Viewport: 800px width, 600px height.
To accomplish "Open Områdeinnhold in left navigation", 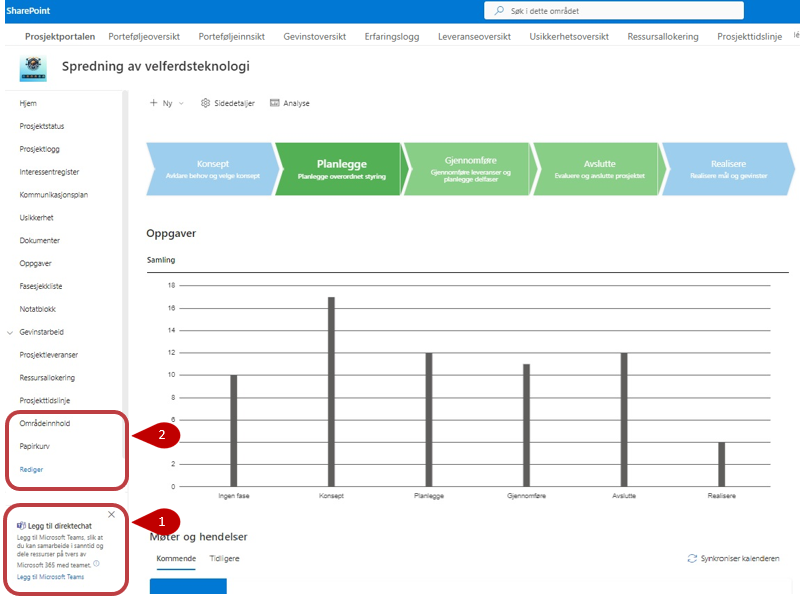I will [x=45, y=424].
